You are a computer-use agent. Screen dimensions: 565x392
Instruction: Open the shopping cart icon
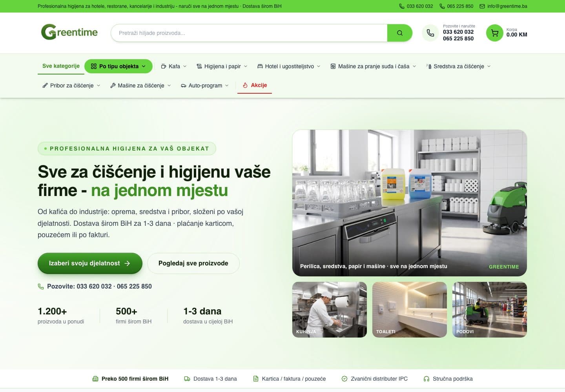click(494, 33)
